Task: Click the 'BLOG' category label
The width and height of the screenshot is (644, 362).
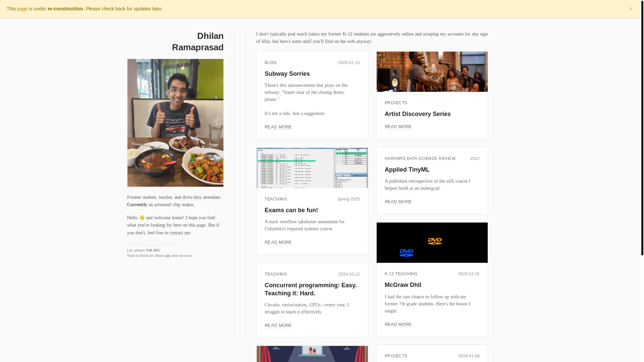Action: pyautogui.click(x=270, y=63)
